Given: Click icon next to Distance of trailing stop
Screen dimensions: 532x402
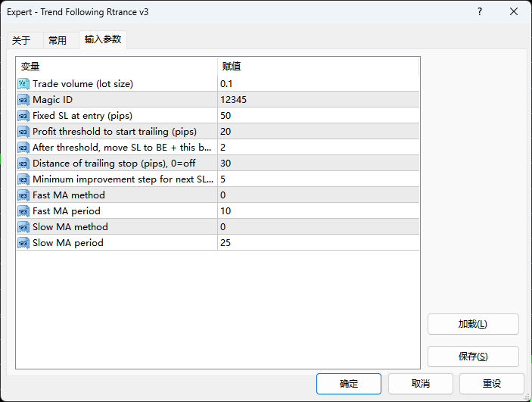Looking at the screenshot, I should point(23,163).
